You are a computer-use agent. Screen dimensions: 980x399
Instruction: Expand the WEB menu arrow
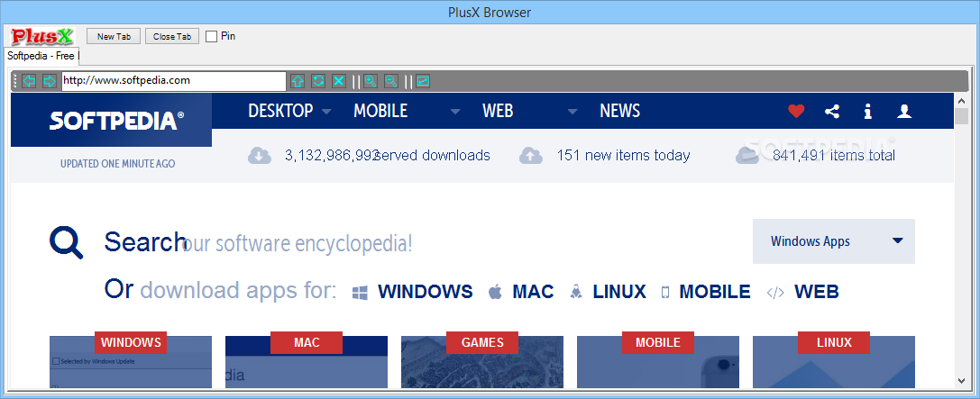[572, 112]
